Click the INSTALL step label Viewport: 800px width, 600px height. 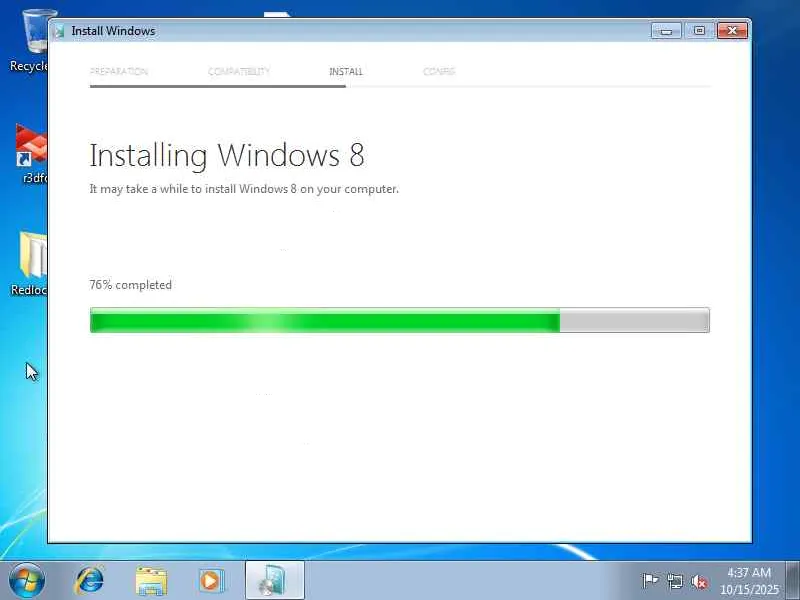click(346, 71)
